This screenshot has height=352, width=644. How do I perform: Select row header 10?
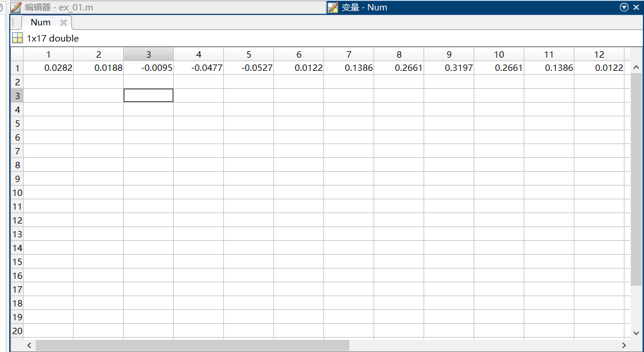(x=17, y=192)
